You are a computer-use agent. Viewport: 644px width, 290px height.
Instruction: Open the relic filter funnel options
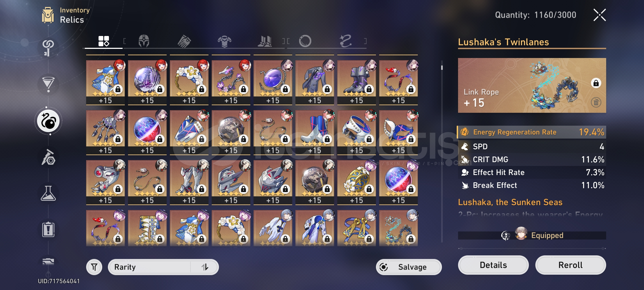[x=94, y=267]
